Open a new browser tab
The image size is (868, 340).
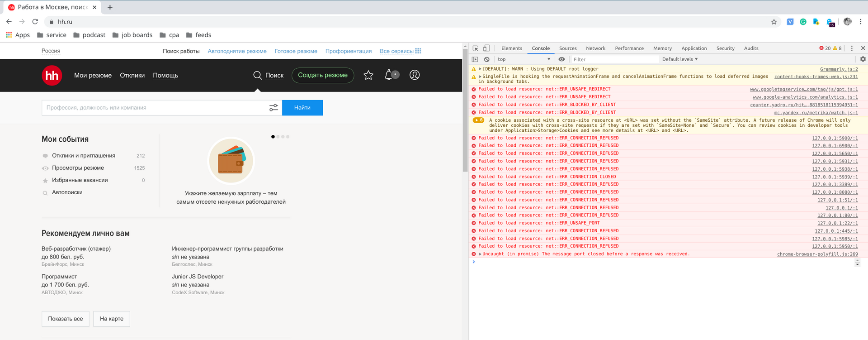tap(110, 7)
